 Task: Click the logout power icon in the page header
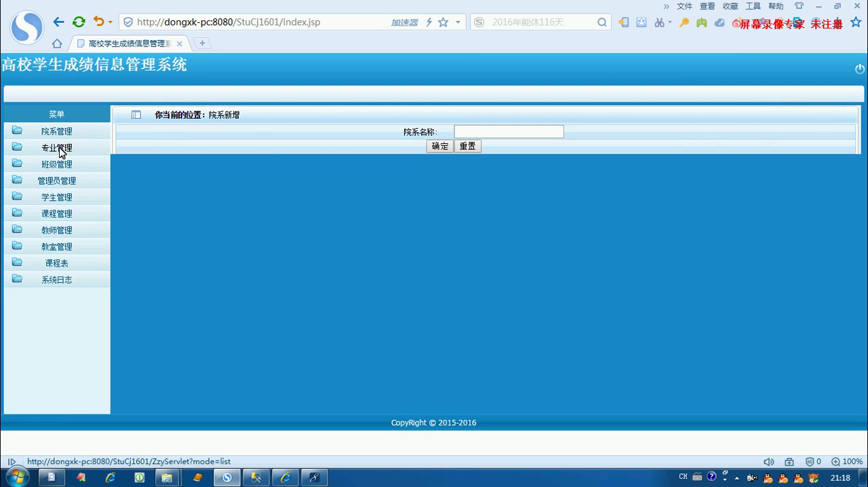click(860, 69)
